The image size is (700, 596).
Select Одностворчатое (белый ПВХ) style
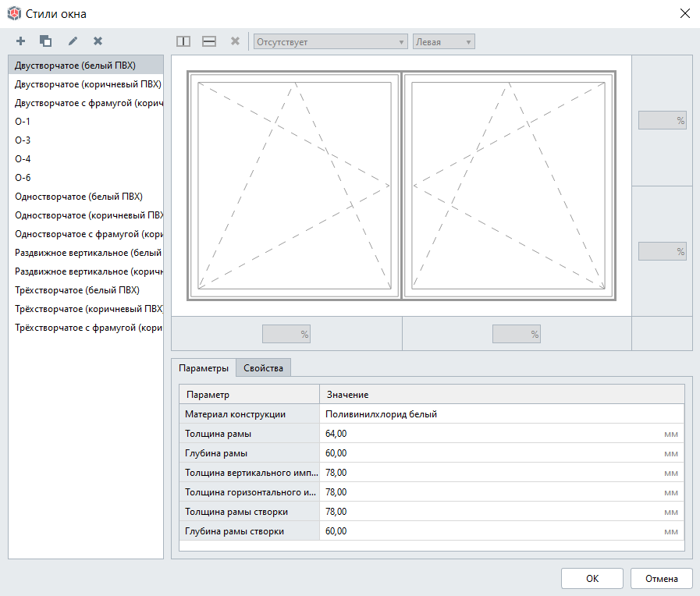point(79,197)
